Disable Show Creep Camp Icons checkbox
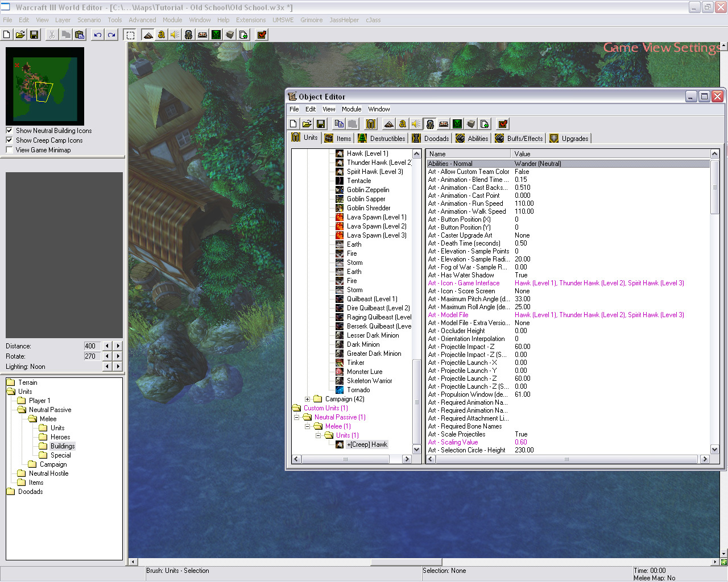The height and width of the screenshot is (582, 728). 9,140
